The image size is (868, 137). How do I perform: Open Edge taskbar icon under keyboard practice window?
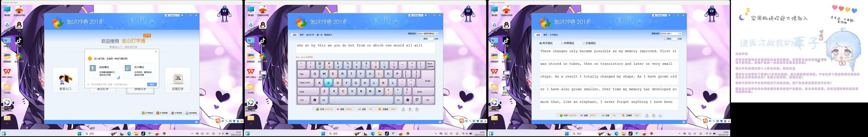373,134
